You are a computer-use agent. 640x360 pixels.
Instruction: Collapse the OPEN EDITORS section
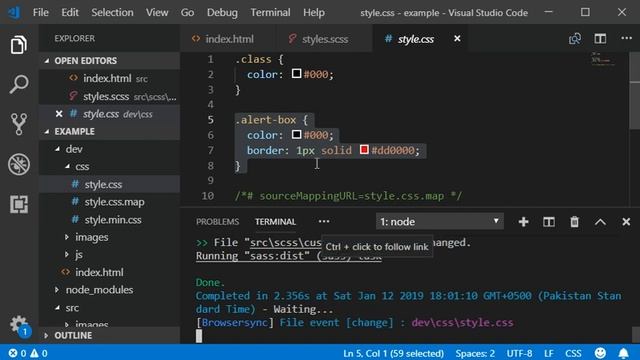[x=109, y=61]
